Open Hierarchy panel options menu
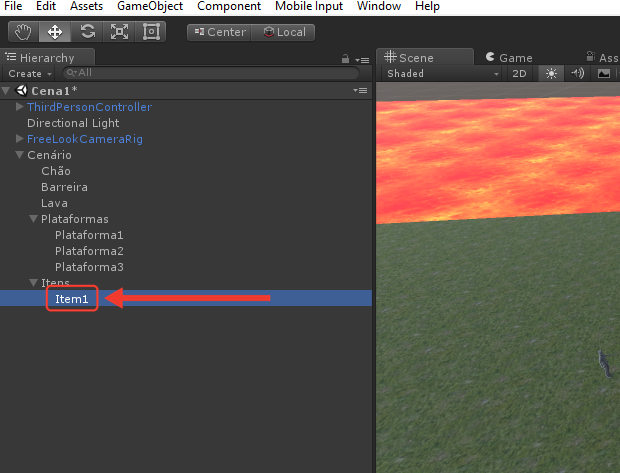Viewport: 620px width, 473px height. (362, 60)
